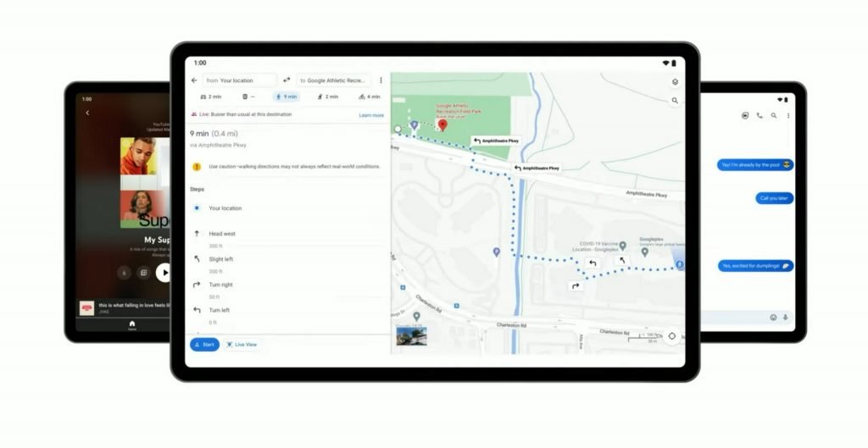The image size is (868, 448).
Task: Swap origin and destination in Maps
Action: tap(287, 80)
